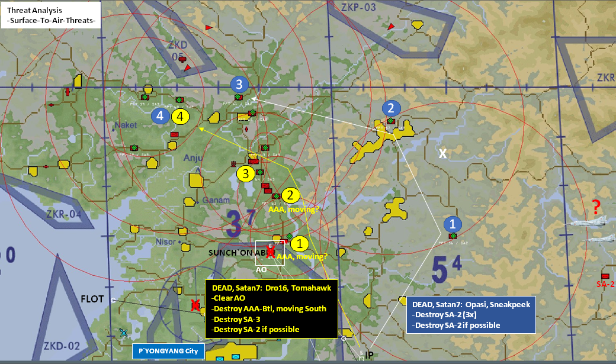Click "AAA, moving?" note beside yellow circle 2
Image resolution: width=616 pixels, height=364 pixels.
coord(294,210)
